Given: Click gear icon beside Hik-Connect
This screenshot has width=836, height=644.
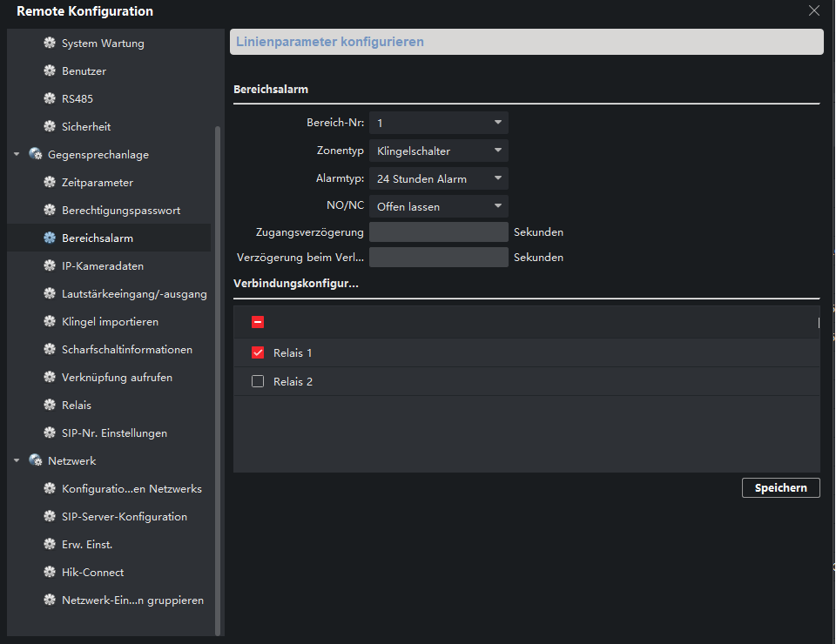Looking at the screenshot, I should tap(50, 572).
